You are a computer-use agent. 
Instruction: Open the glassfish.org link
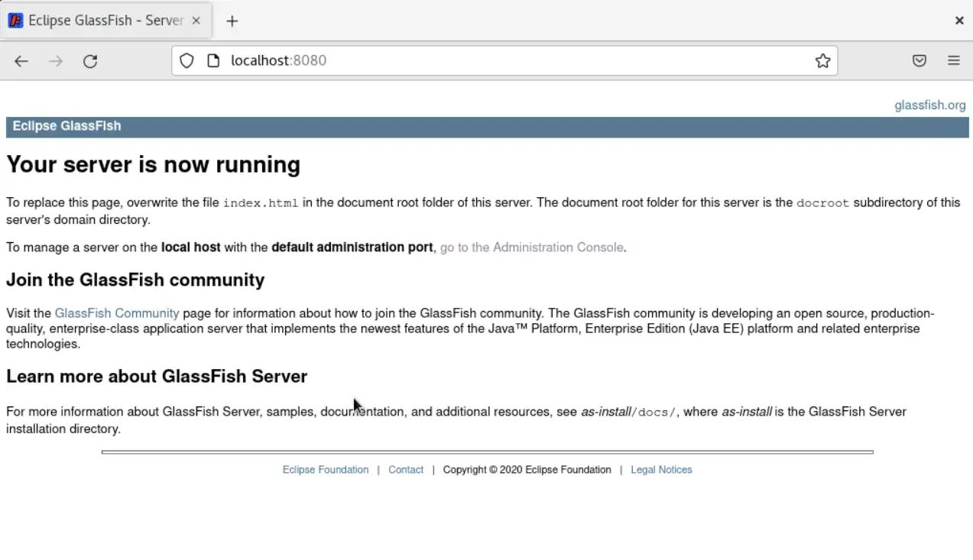tap(929, 105)
